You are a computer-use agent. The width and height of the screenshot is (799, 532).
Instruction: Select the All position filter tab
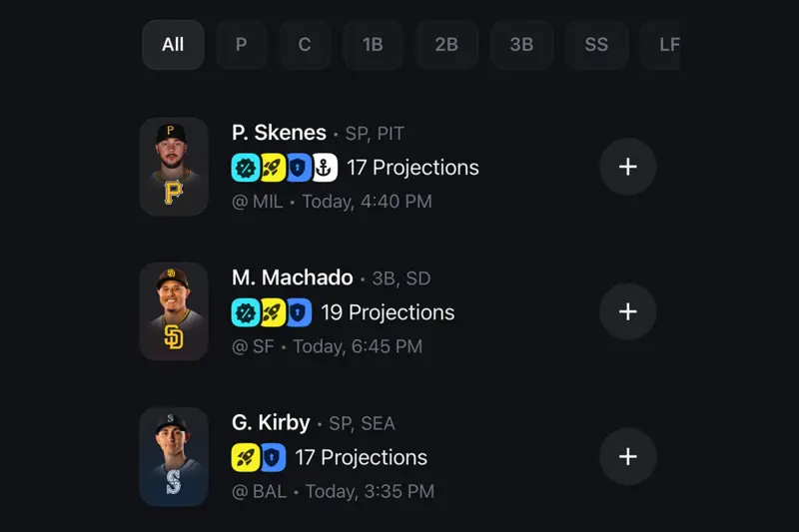[173, 45]
